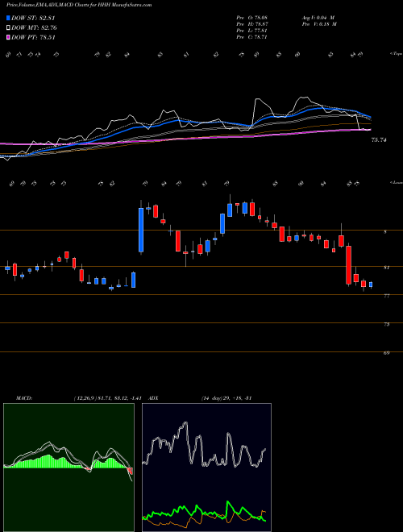Click the chart title mentioning MunafaSutra.com
Image resolution: width=403 pixels, height=532 pixels.
(x=79, y=5)
